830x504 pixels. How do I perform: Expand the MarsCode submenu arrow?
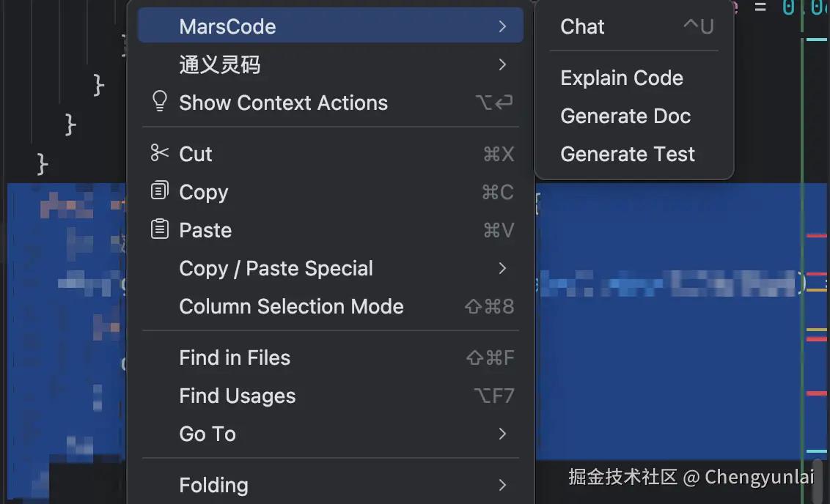[x=502, y=26]
